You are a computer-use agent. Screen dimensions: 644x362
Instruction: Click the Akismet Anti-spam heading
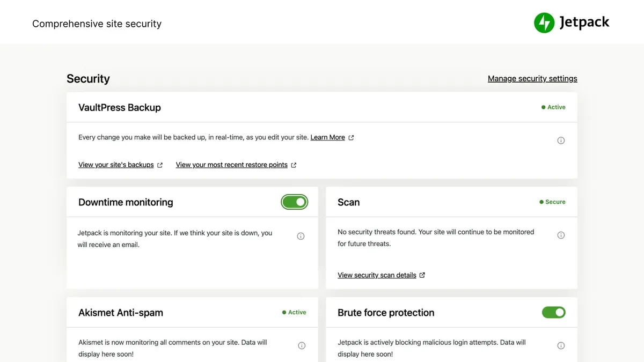(x=121, y=313)
